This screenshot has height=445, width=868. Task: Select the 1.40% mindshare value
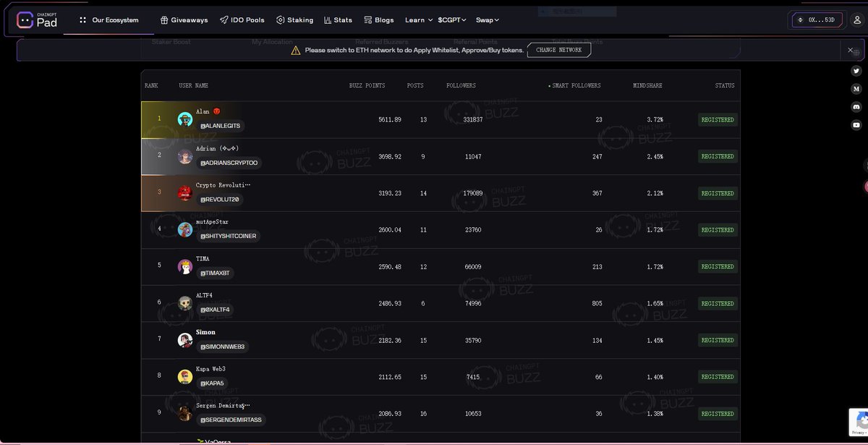click(655, 377)
